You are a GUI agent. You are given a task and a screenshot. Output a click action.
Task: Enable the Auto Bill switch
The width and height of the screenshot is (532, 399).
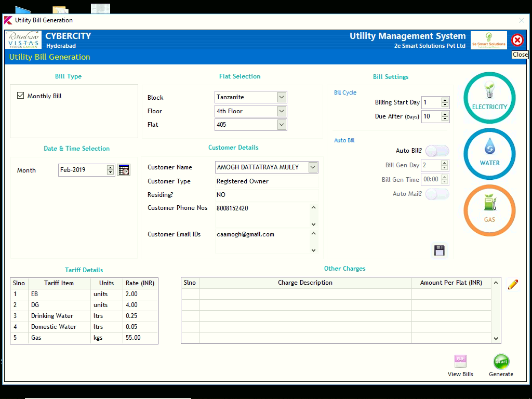pyautogui.click(x=437, y=151)
